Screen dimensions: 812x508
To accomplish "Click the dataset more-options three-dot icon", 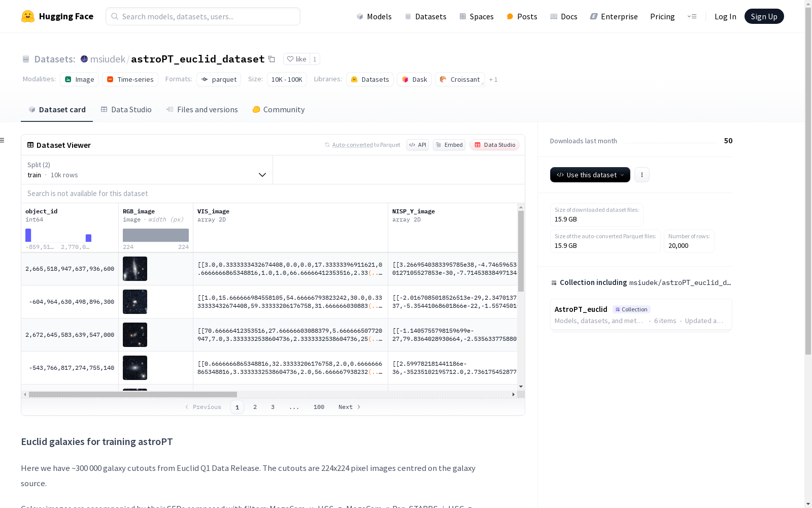I will (642, 175).
